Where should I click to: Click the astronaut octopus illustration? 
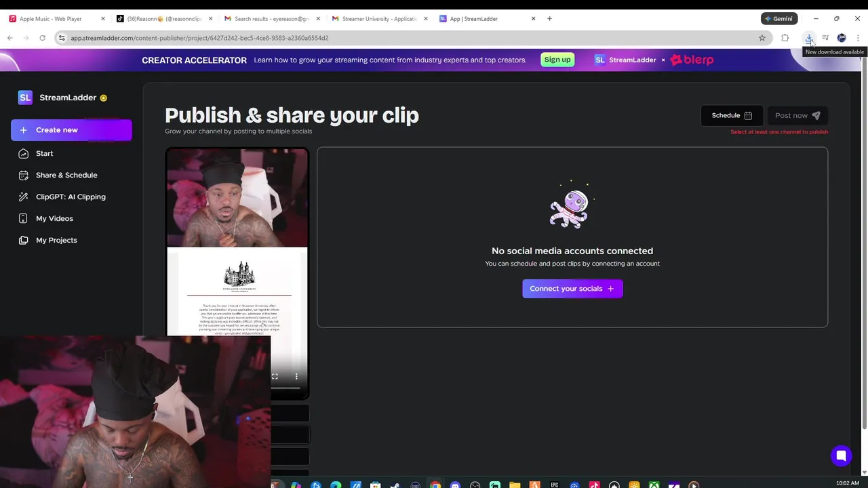(572, 206)
